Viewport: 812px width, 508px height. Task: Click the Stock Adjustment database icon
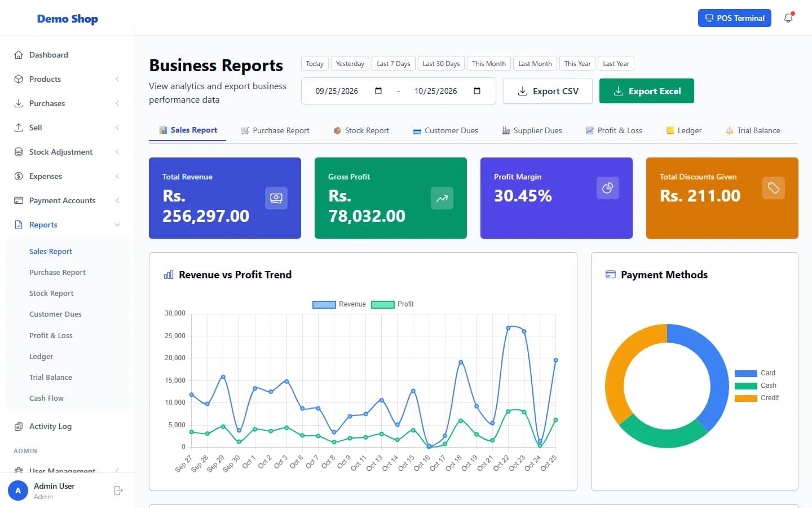click(19, 152)
